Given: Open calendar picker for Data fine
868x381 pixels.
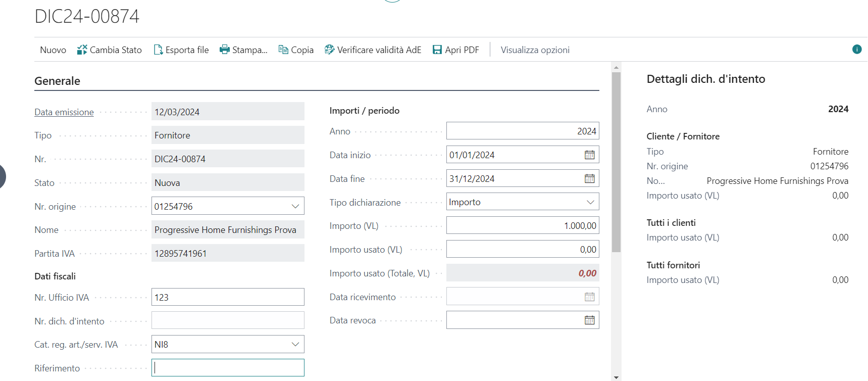Looking at the screenshot, I should click(589, 179).
